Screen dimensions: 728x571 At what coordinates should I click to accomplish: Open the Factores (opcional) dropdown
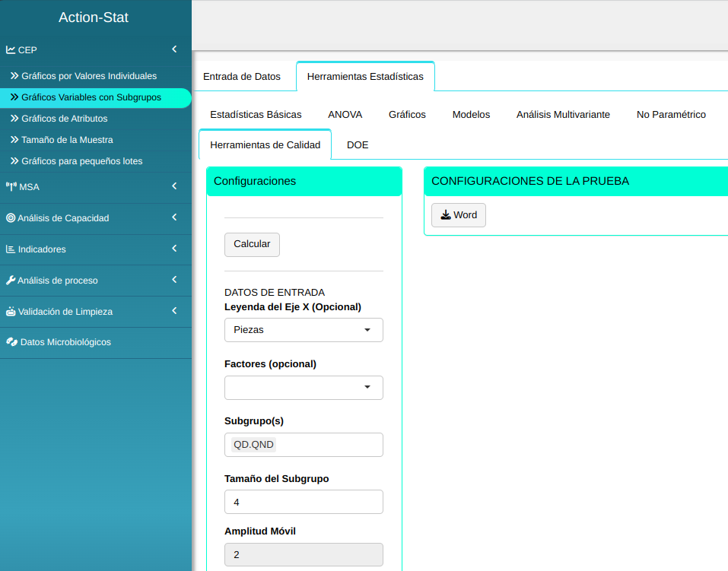[x=304, y=388]
